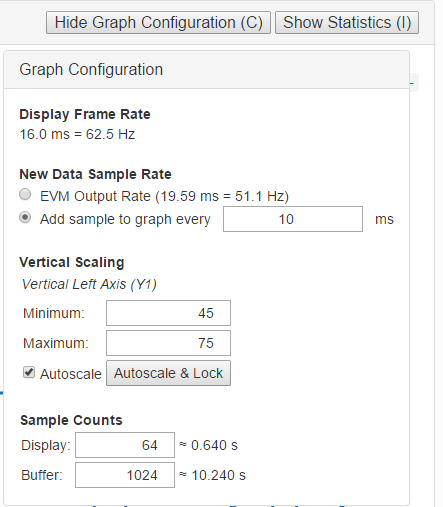Click the sample interval ms input field

[x=293, y=219]
